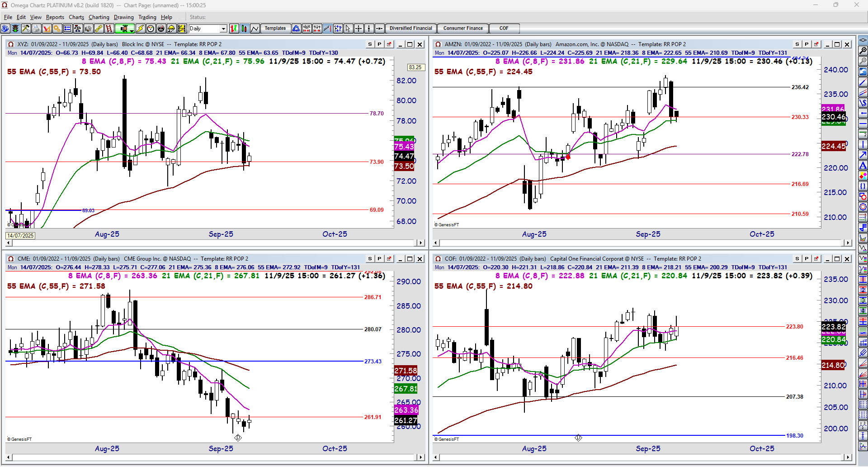Click the Diversified Financial button
Image resolution: width=868 pixels, height=467 pixels.
tap(411, 29)
